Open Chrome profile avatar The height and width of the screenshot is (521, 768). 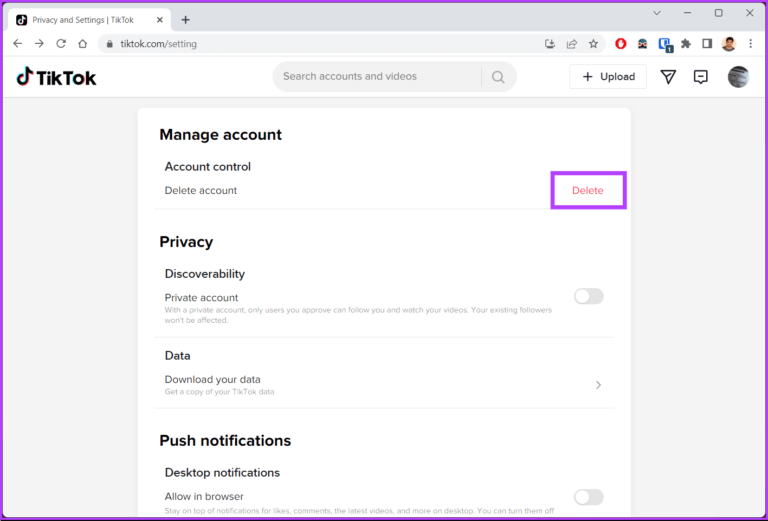729,44
